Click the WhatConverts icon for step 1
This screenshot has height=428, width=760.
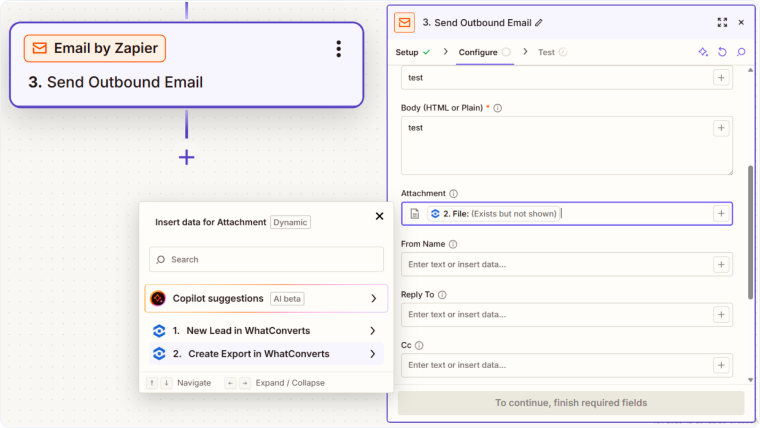pyautogui.click(x=159, y=331)
